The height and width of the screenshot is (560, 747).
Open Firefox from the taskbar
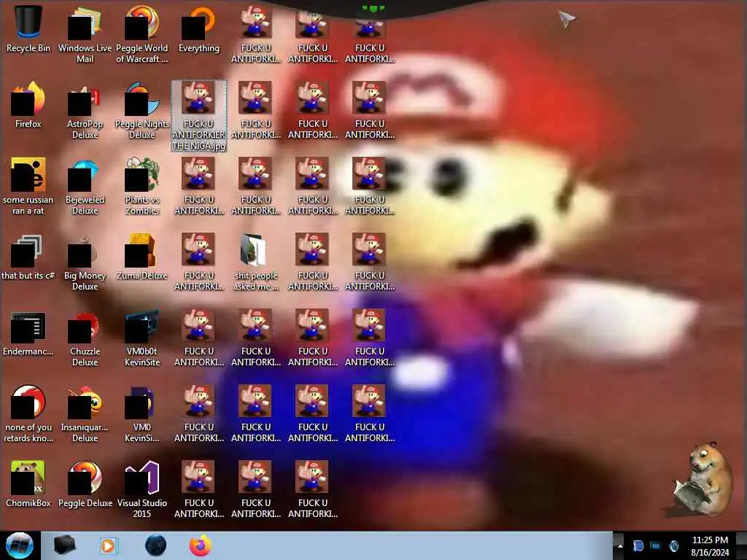201,545
